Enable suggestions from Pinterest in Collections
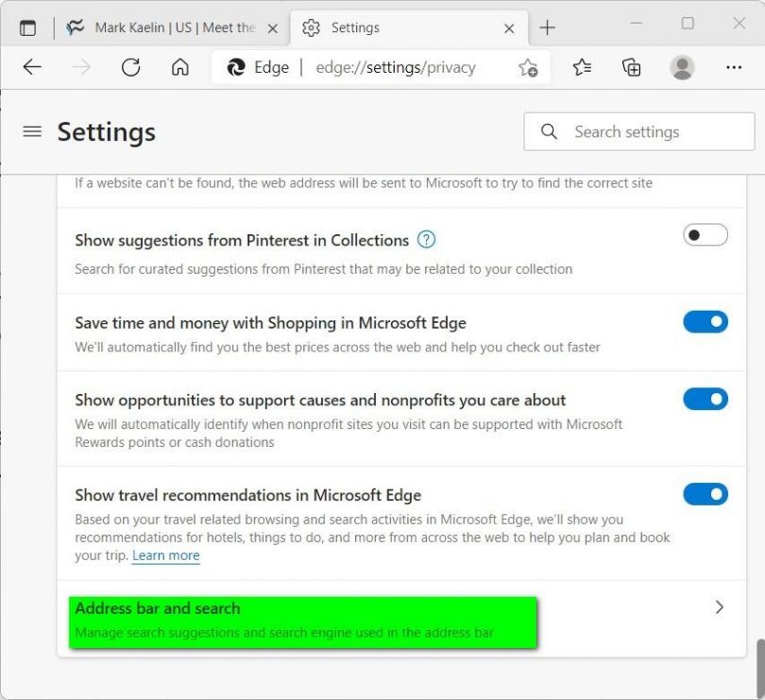The width and height of the screenshot is (765, 700). click(x=705, y=234)
